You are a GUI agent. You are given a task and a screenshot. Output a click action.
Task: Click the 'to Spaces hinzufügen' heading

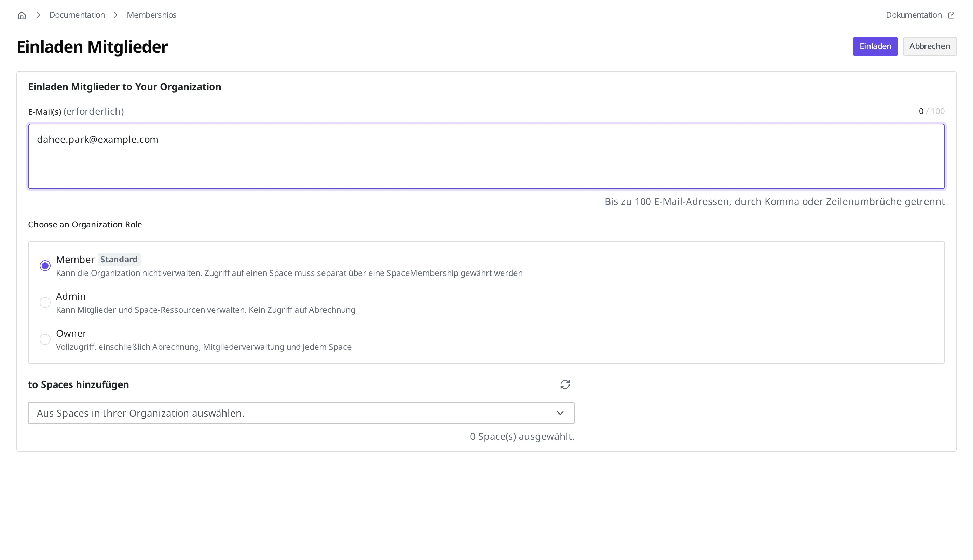(x=79, y=384)
